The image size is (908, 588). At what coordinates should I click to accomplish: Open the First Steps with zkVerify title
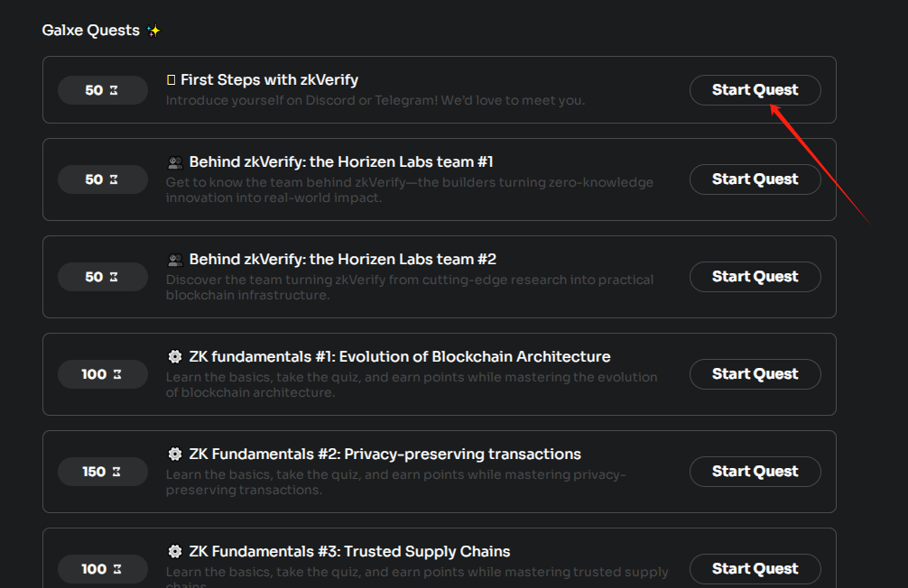269,80
